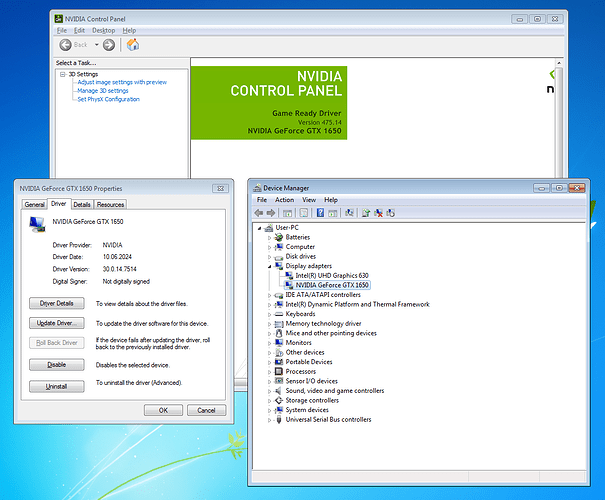Collapse the 3D Settings tree node
This screenshot has height=500, width=605.
[62, 74]
